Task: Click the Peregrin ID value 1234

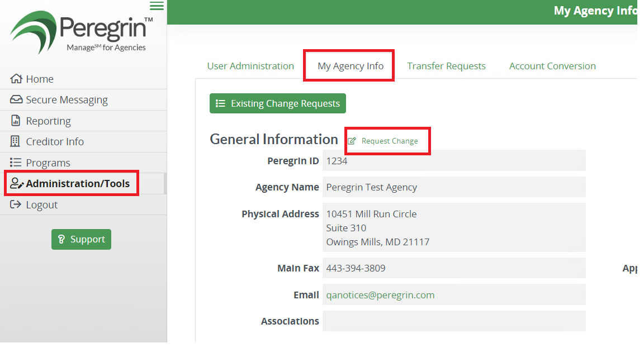Action: (x=337, y=161)
